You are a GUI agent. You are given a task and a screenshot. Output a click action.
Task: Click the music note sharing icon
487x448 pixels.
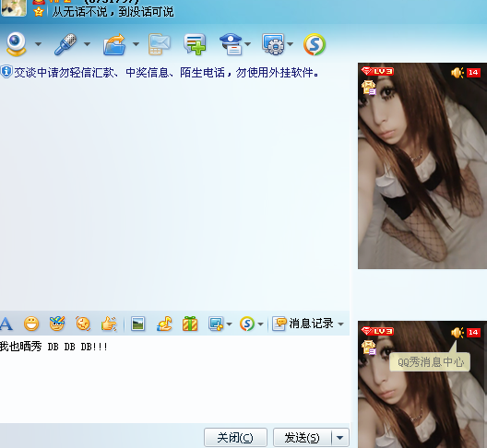(164, 324)
